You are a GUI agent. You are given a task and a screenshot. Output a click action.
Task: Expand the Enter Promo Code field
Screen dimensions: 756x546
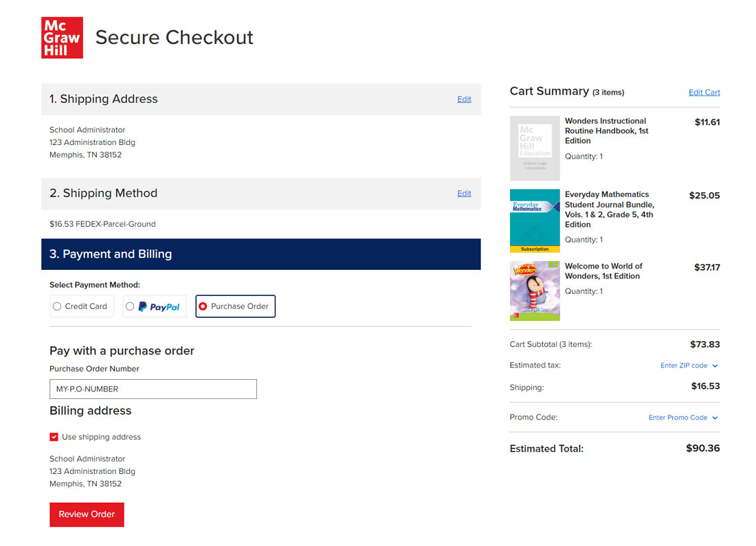tap(679, 417)
